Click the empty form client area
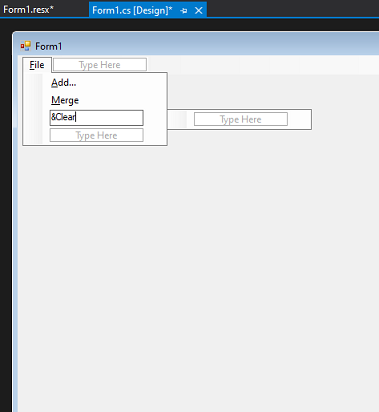 198,267
